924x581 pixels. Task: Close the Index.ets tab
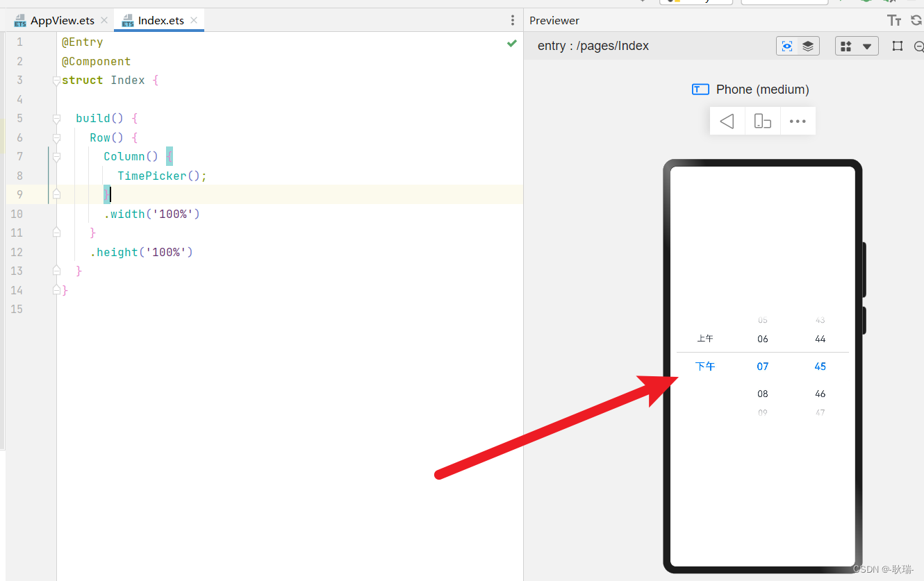point(194,21)
